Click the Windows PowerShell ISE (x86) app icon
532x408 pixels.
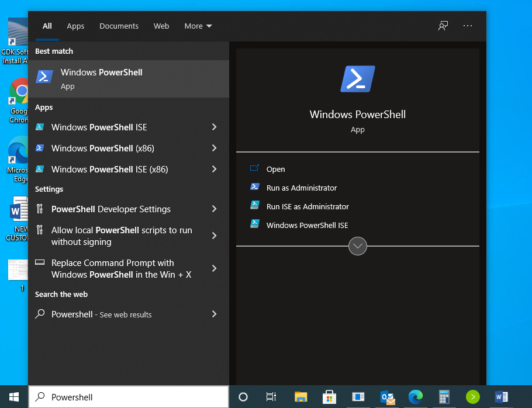pos(40,170)
